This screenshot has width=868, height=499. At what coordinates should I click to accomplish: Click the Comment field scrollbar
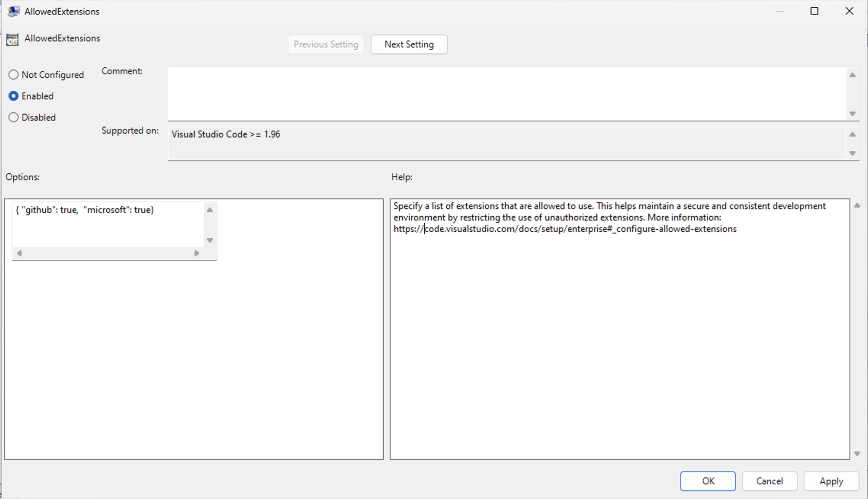852,94
